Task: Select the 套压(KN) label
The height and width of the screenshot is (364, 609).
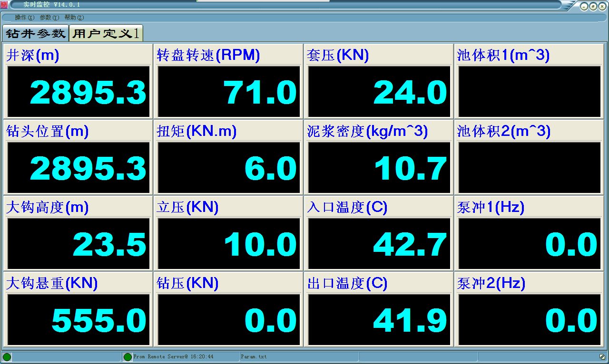Action: tap(338, 56)
